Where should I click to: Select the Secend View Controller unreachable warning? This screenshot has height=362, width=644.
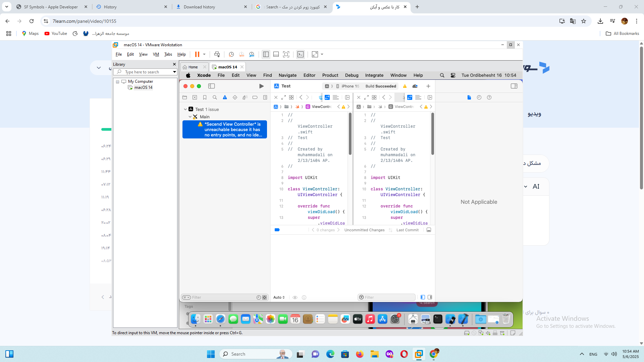[x=225, y=129]
